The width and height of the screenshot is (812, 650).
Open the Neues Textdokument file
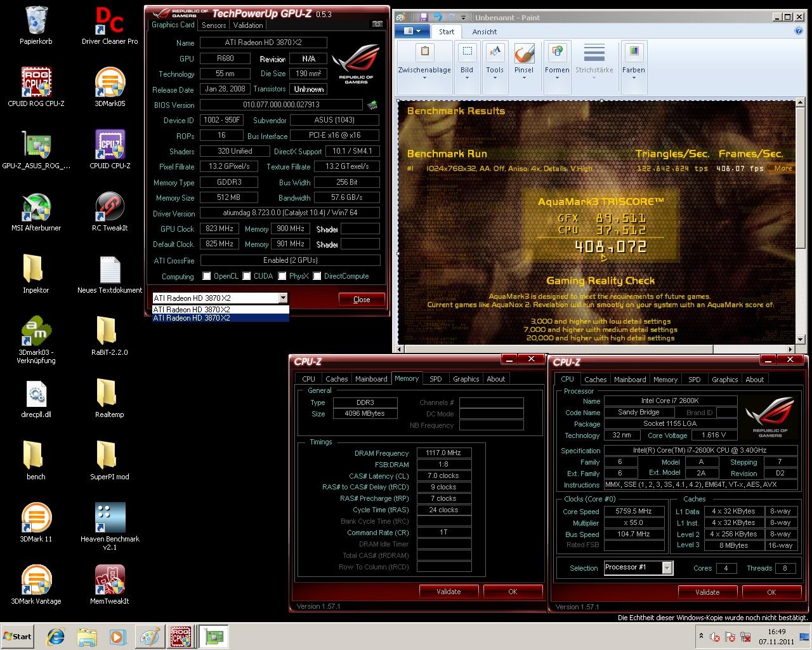coord(109,274)
